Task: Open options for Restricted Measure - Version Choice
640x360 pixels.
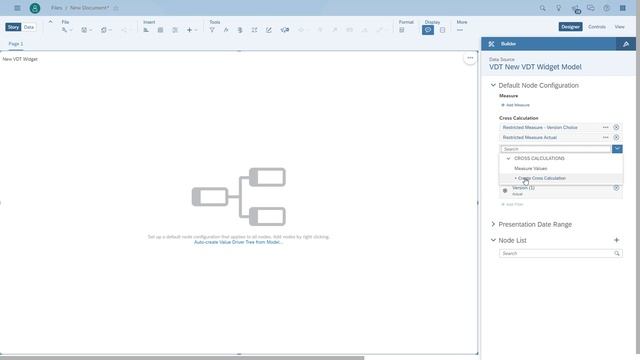Action: click(606, 127)
